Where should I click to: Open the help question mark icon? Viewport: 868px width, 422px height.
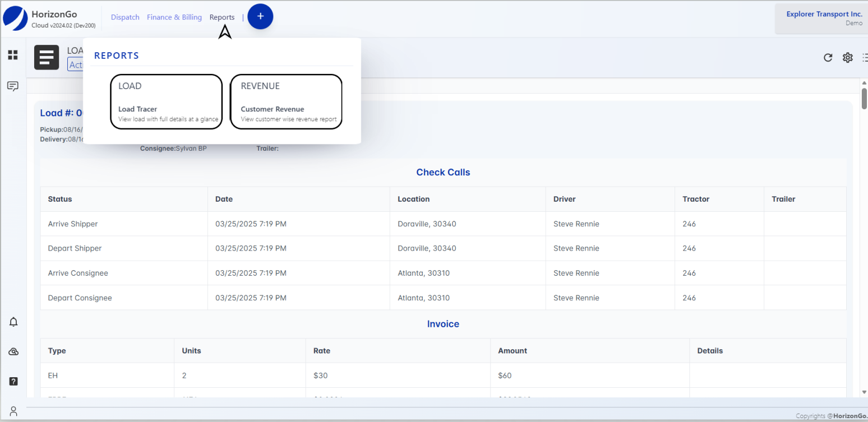13,381
